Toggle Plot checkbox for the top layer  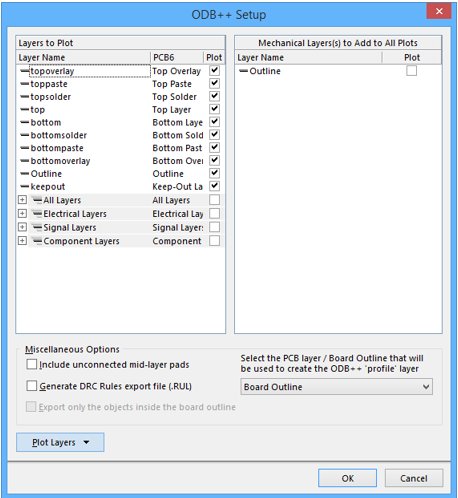coord(214,109)
